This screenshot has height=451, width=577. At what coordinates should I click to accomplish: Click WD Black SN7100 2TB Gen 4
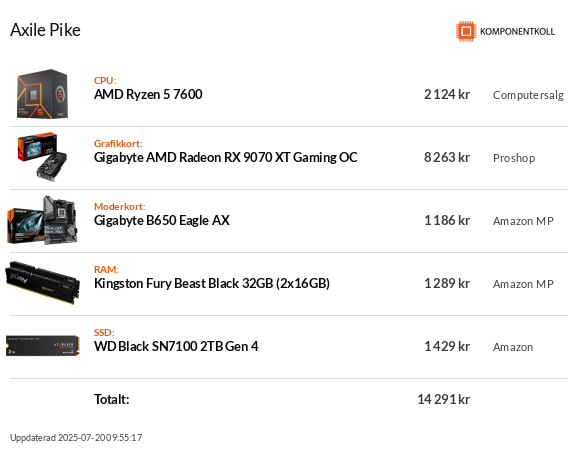pyautogui.click(x=176, y=346)
